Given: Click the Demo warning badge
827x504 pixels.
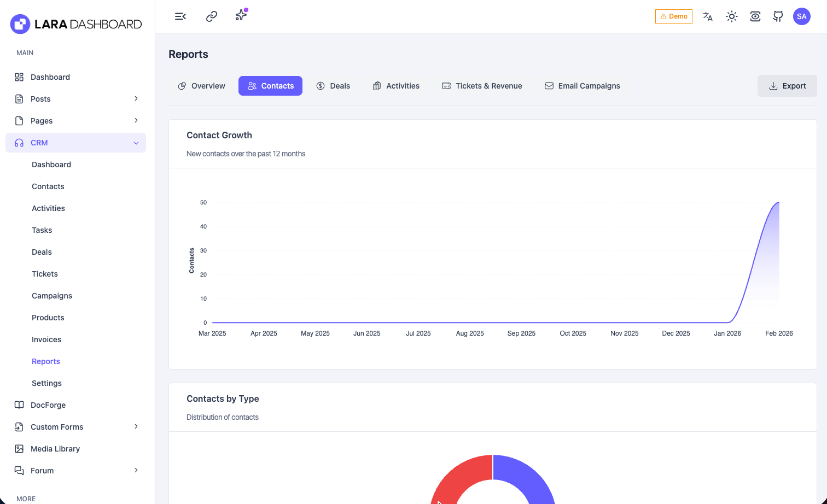Looking at the screenshot, I should [x=673, y=16].
